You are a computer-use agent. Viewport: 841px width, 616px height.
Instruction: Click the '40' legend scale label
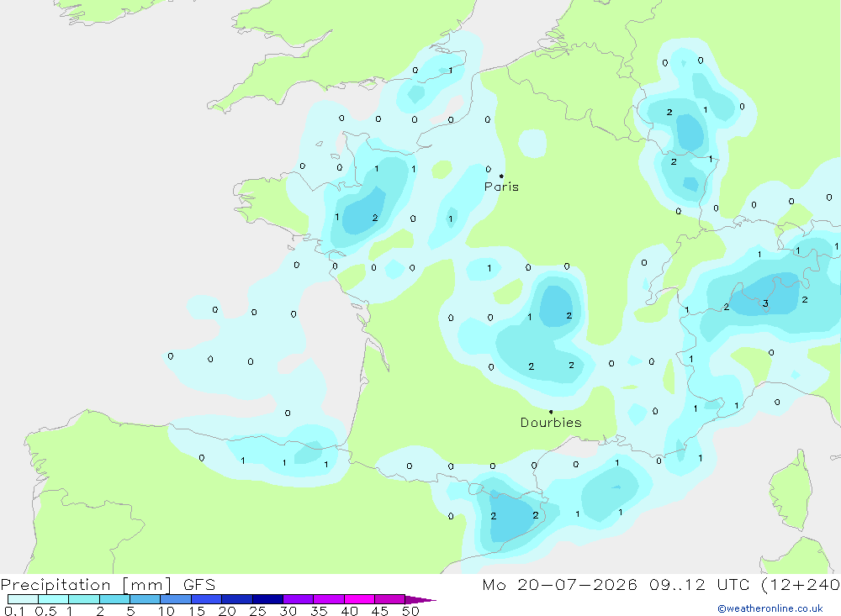pyautogui.click(x=350, y=611)
